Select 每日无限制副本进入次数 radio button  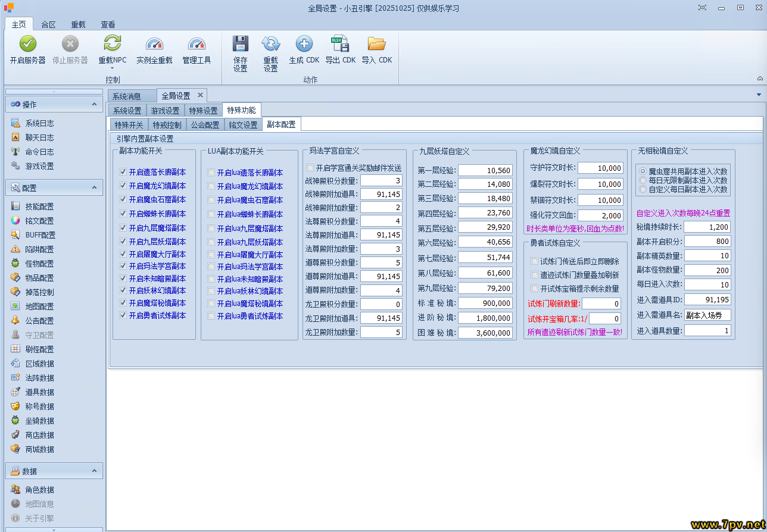pyautogui.click(x=643, y=180)
